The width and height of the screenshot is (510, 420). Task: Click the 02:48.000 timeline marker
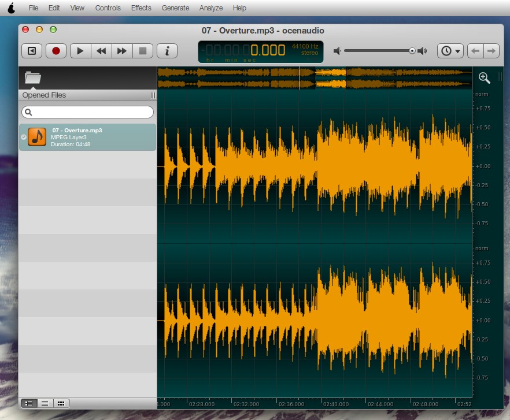[426, 404]
